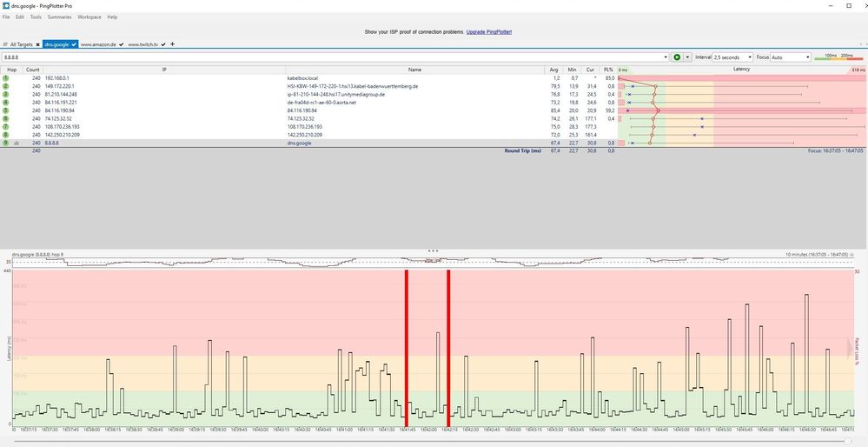The image size is (868, 447).
Task: Click the 59,2 packet loss value for hop 5
Action: pos(609,110)
